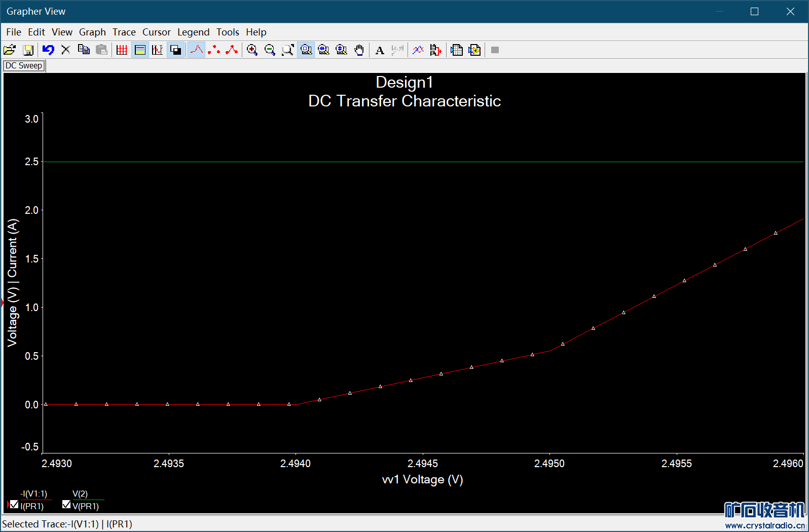This screenshot has height=532, width=809.
Task: Select the DC Sweep tab
Action: (x=24, y=66)
